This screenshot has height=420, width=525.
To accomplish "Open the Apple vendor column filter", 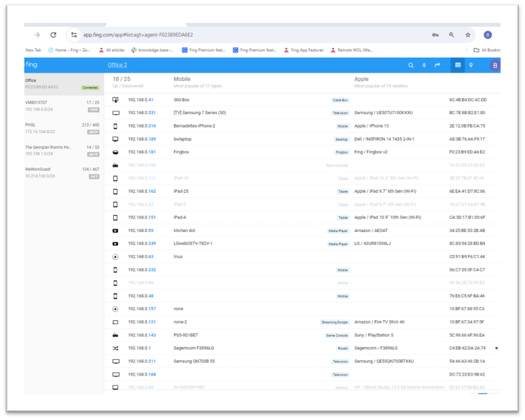I will coord(360,78).
